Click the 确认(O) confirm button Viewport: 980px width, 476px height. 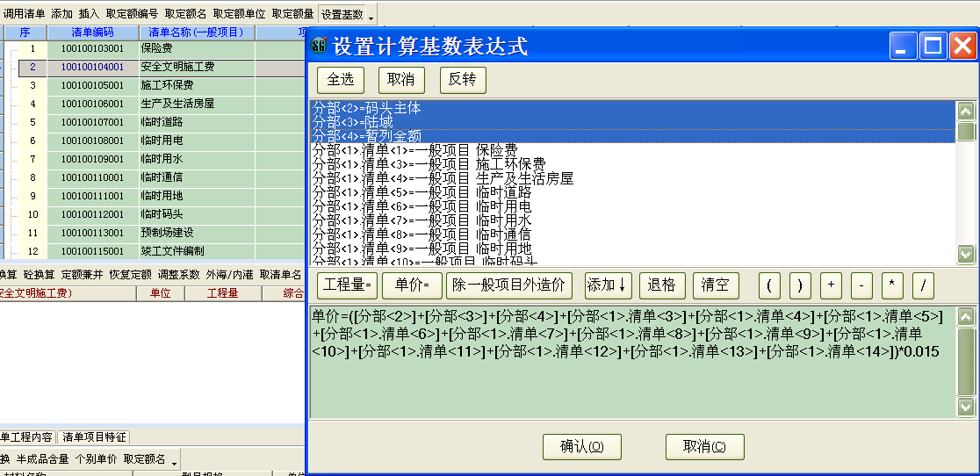pyautogui.click(x=581, y=446)
